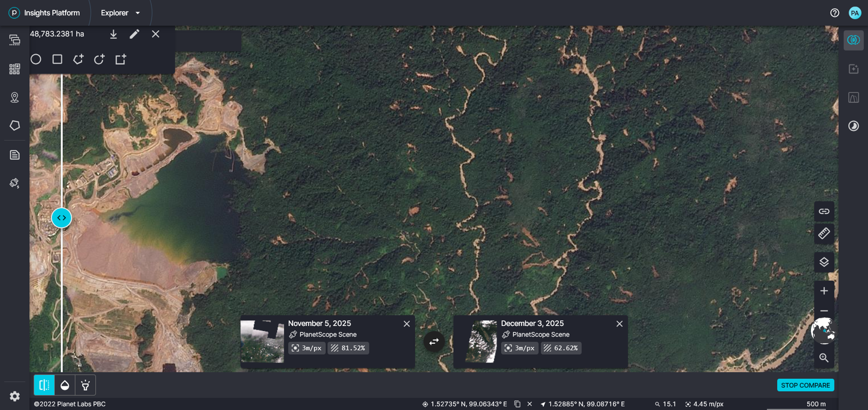Remove the November 5, 2025 scene
The image size is (868, 410).
[x=406, y=324]
